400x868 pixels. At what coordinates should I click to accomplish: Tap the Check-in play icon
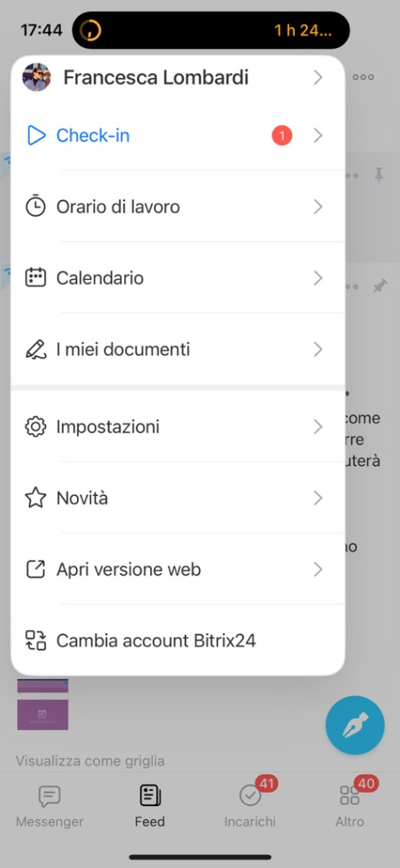click(36, 136)
